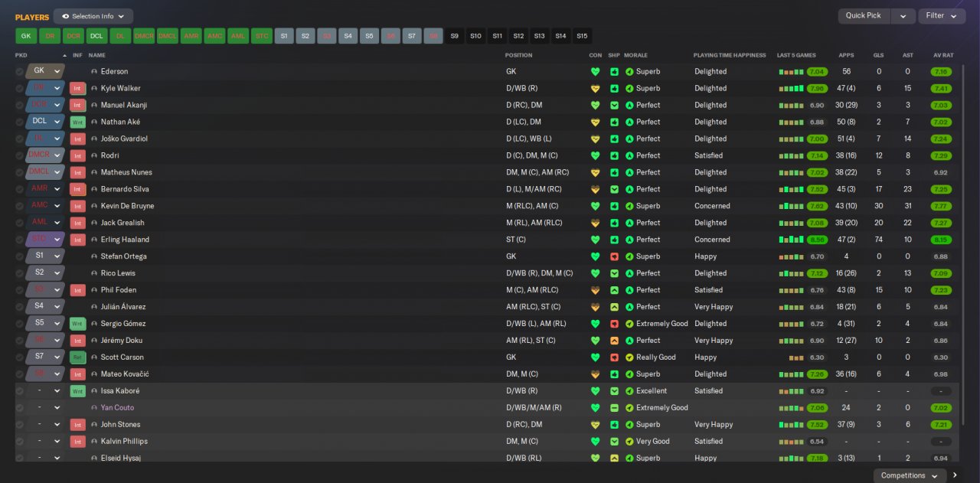
Task: Sort by the AV RAT column header
Action: coord(943,55)
